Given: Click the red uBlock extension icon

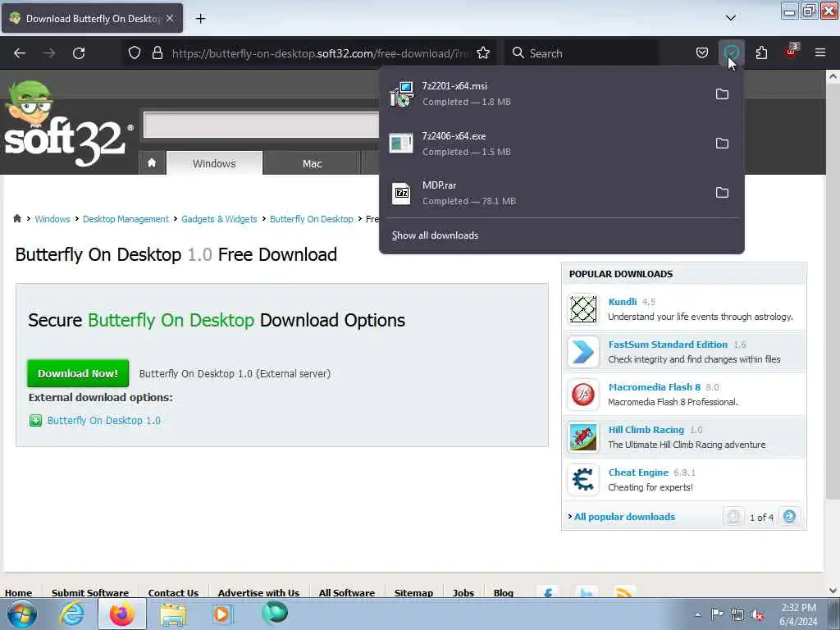Looking at the screenshot, I should tap(791, 52).
